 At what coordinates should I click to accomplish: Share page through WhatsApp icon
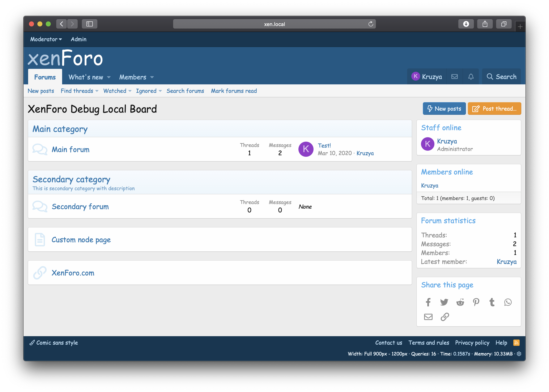coord(508,302)
